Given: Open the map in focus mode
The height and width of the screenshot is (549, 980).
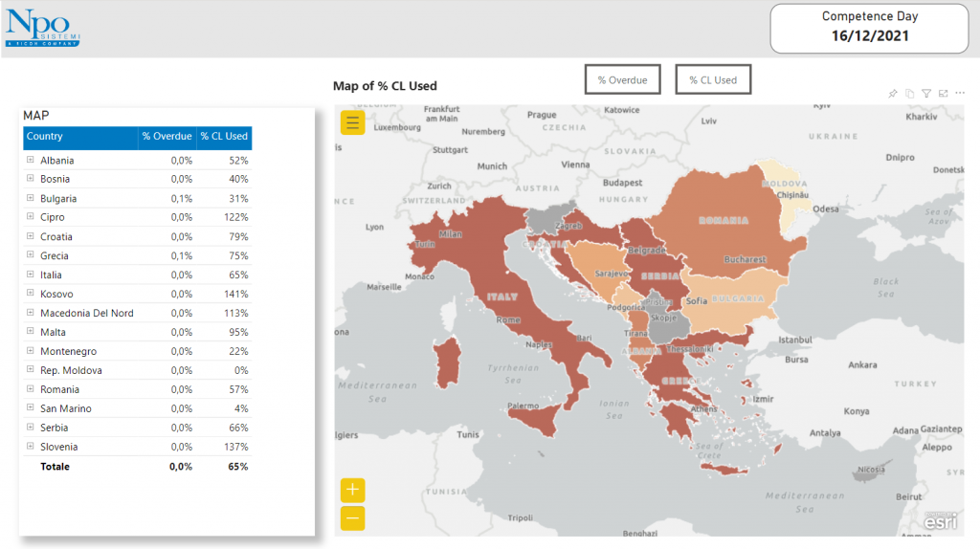Looking at the screenshot, I should click(943, 94).
